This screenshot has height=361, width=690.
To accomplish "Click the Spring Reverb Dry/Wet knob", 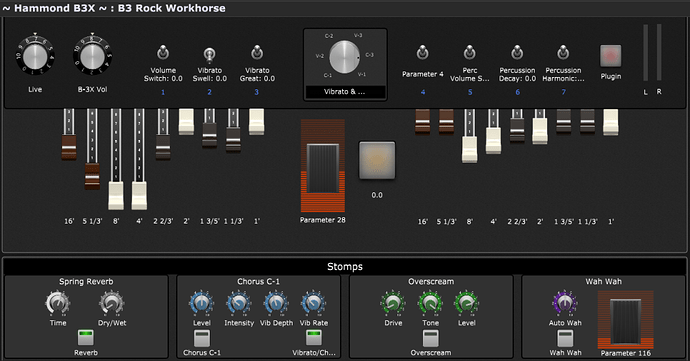I will [111, 303].
